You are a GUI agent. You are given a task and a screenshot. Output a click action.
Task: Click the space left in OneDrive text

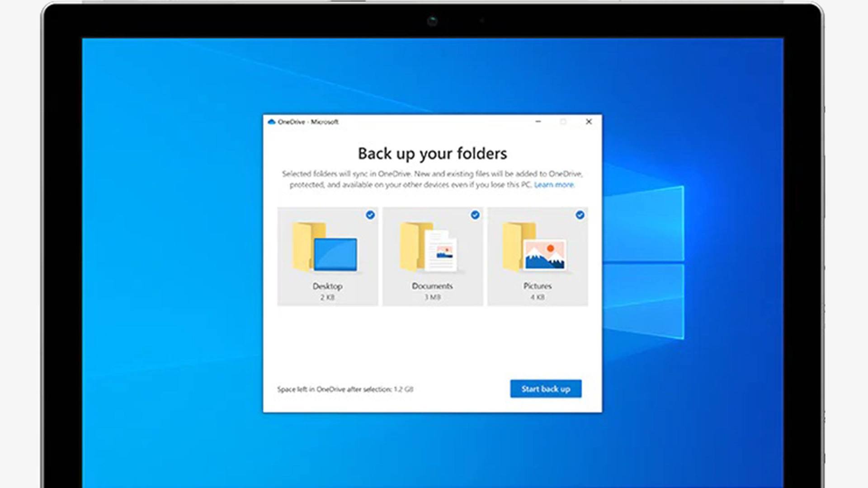coord(345,389)
